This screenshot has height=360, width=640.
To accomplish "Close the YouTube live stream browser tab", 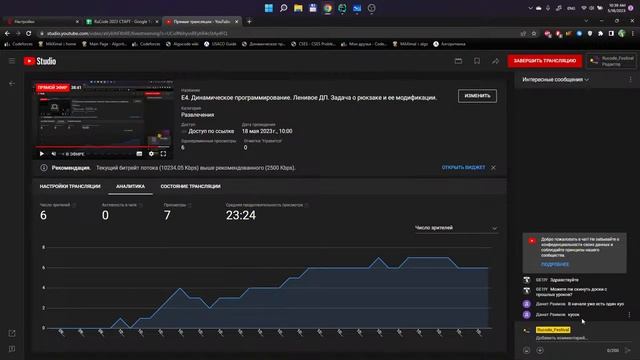I will tap(236, 22).
